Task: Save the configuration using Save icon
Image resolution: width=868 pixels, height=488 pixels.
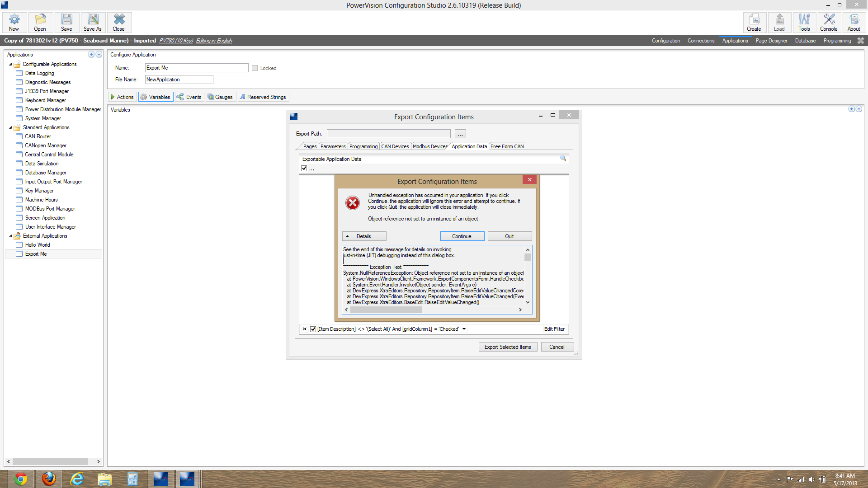Action: (66, 22)
